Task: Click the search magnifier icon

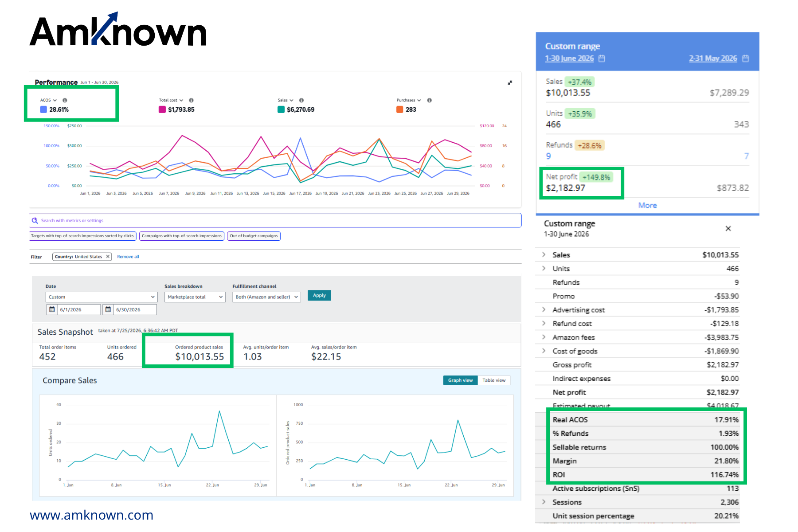Action: tap(35, 220)
